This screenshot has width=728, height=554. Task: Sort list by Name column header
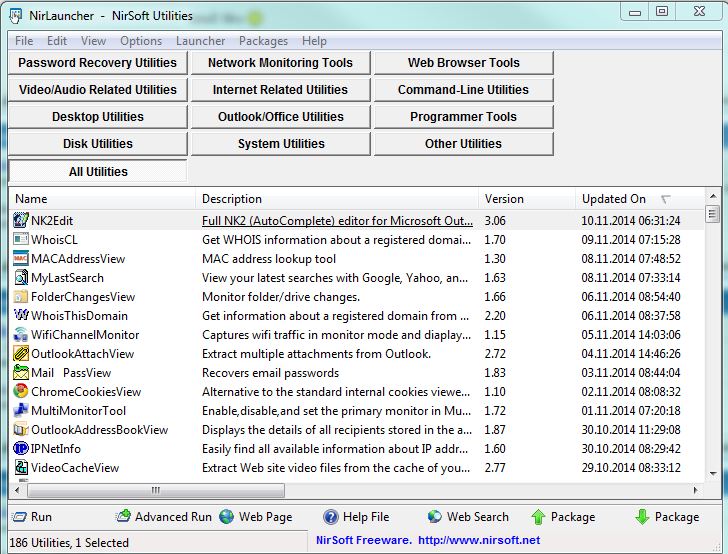102,199
